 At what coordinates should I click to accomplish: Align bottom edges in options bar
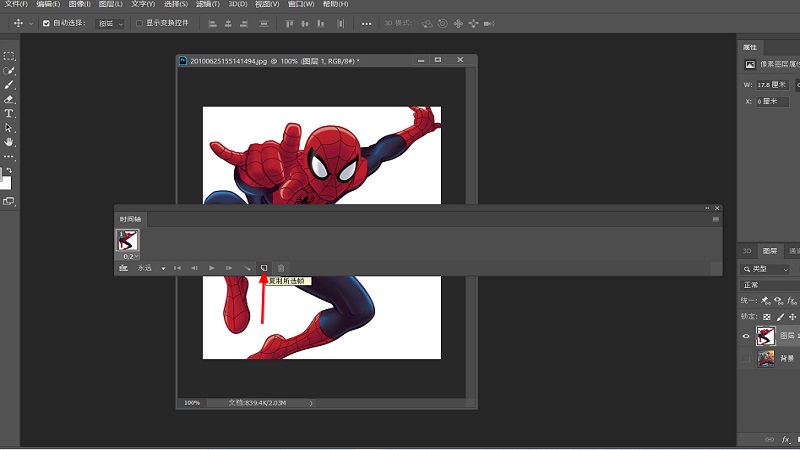pos(320,23)
